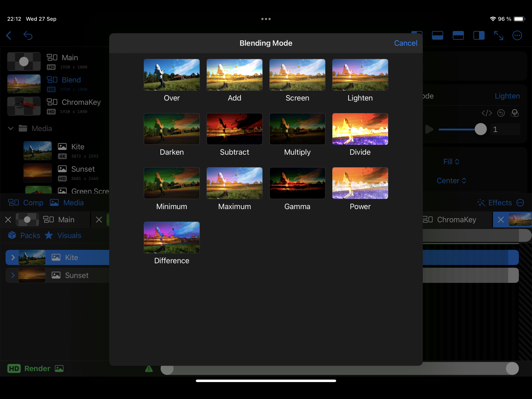This screenshot has height=399, width=532.
Task: Cancel the Blending Mode dialog
Action: click(x=405, y=43)
